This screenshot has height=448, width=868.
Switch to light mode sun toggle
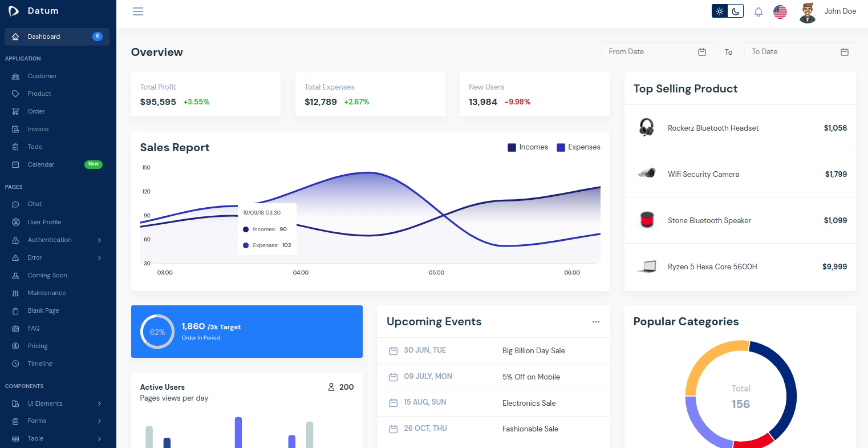720,11
